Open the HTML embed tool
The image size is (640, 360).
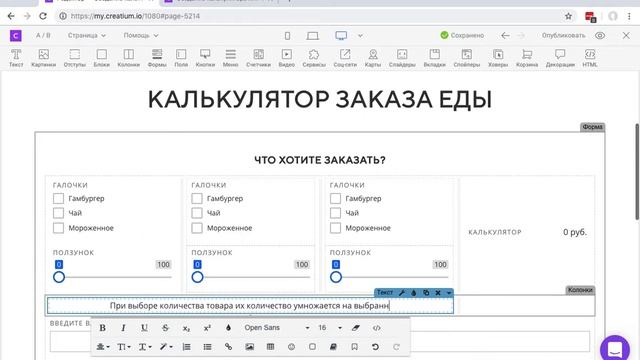[x=590, y=58]
